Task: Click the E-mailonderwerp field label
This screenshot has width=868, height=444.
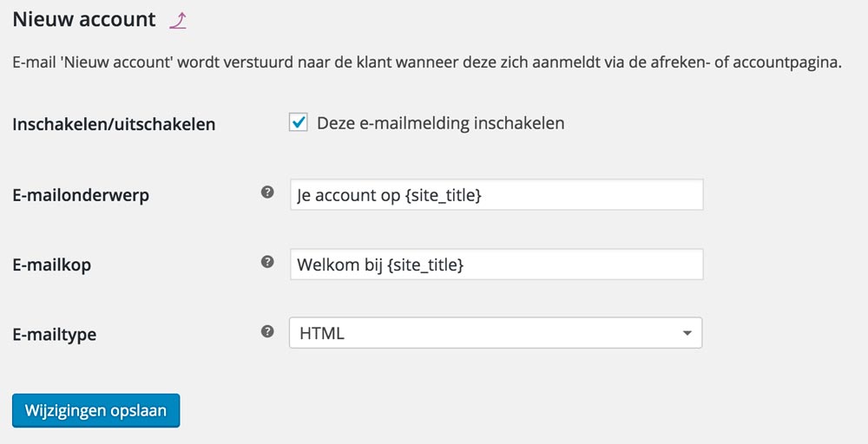Action: click(81, 195)
